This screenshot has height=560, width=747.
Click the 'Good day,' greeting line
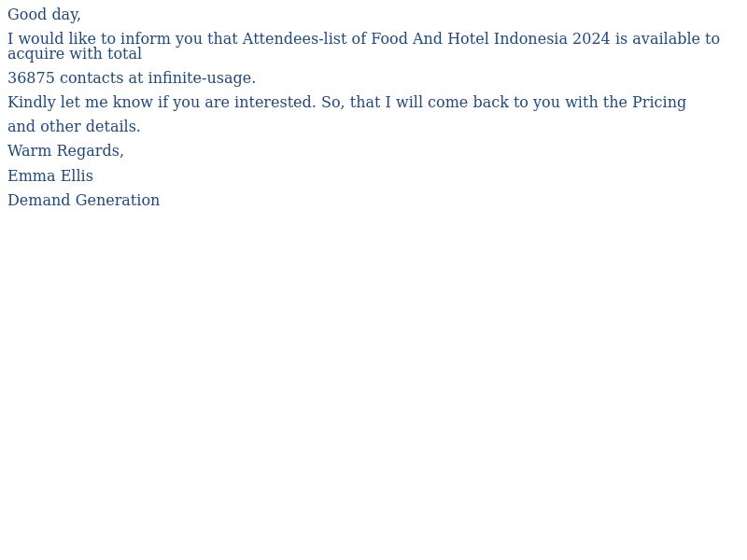point(44,15)
